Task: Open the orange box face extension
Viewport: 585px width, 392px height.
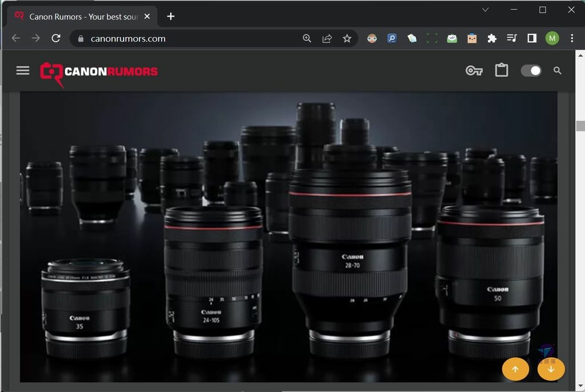Action: click(x=472, y=38)
